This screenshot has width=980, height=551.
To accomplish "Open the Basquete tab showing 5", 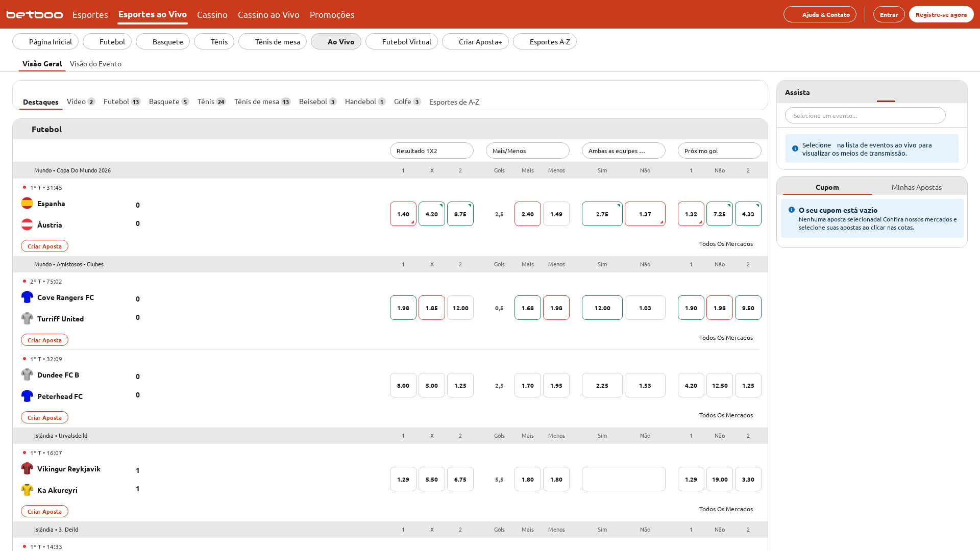I will click(169, 102).
